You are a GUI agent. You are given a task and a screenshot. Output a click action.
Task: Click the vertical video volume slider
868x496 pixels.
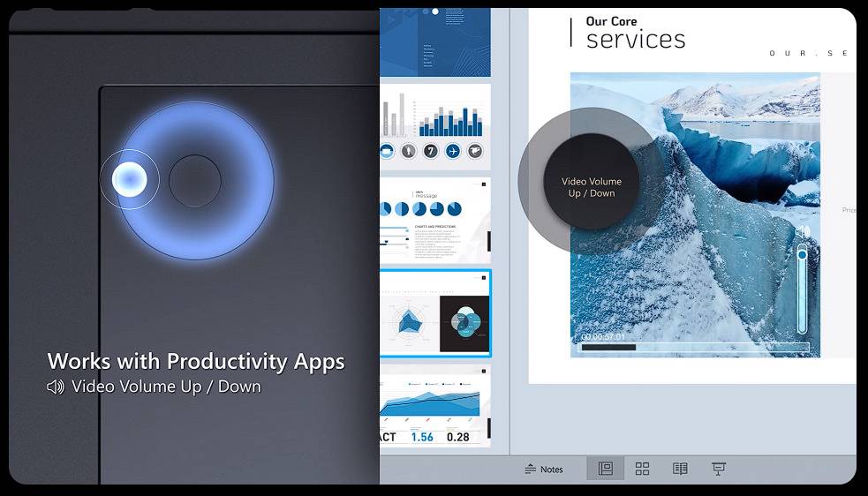click(803, 291)
